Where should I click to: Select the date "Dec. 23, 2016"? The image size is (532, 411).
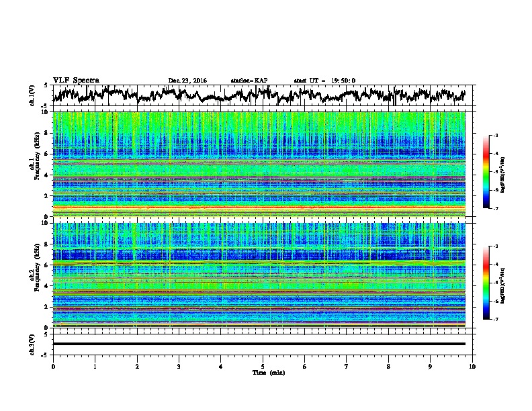[187, 81]
